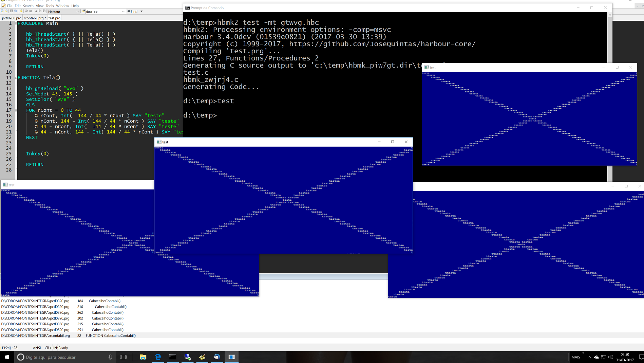Image resolution: width=644 pixels, height=363 pixels.
Task: Click the lower-left test window title bar
Action: pyautogui.click(x=77, y=185)
